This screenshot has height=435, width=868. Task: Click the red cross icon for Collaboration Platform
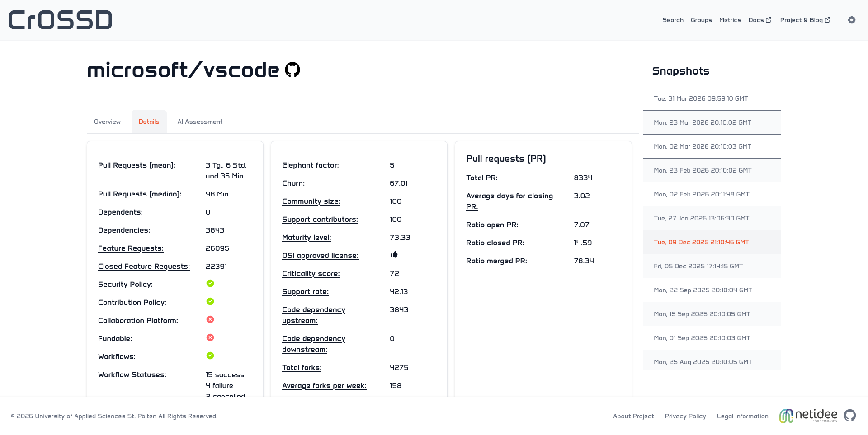210,320
